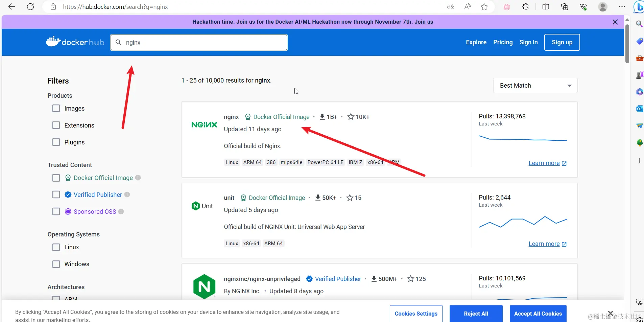Open the Collections icon in the toolbar
The height and width of the screenshot is (322, 644).
pos(565,7)
